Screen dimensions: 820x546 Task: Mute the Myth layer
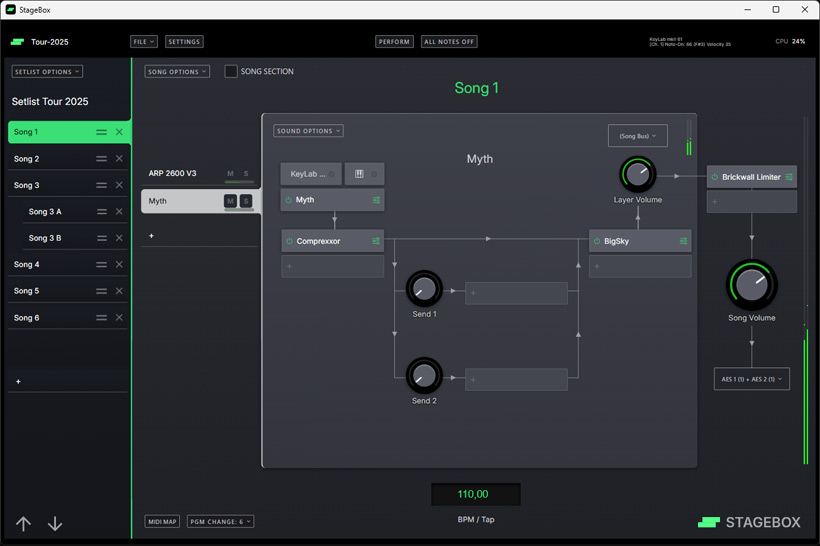point(230,201)
